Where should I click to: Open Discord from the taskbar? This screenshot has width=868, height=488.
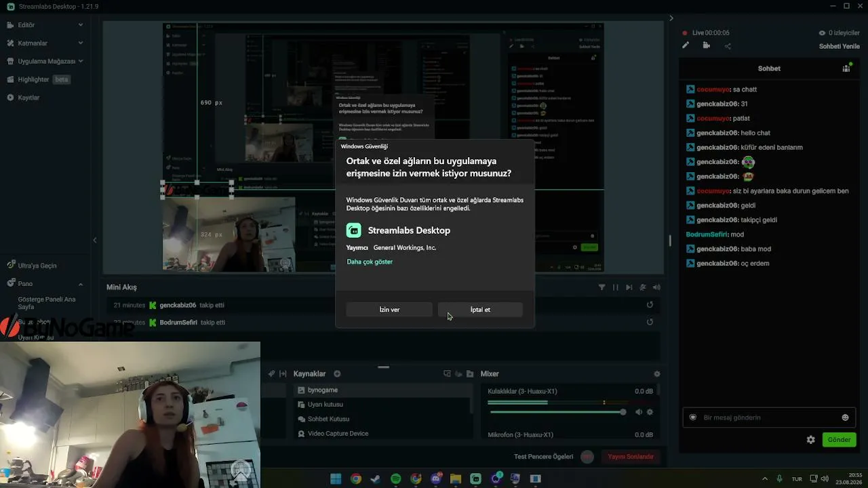pos(436,479)
